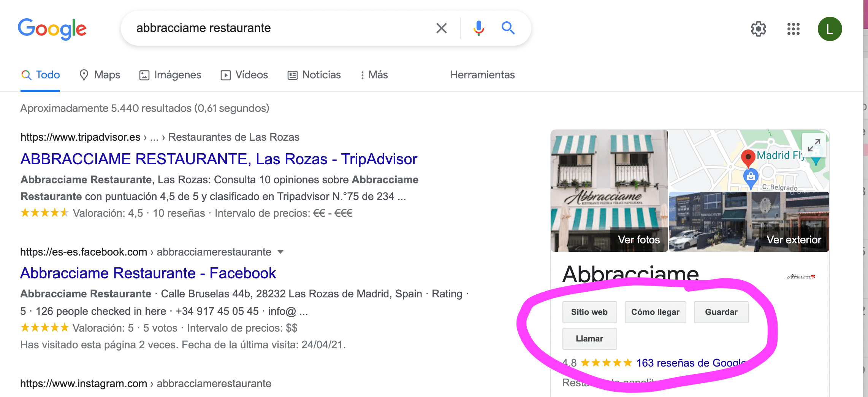Open Ver fotos restaurant photo thumbnail
This screenshot has width=868, height=397.
point(609,191)
